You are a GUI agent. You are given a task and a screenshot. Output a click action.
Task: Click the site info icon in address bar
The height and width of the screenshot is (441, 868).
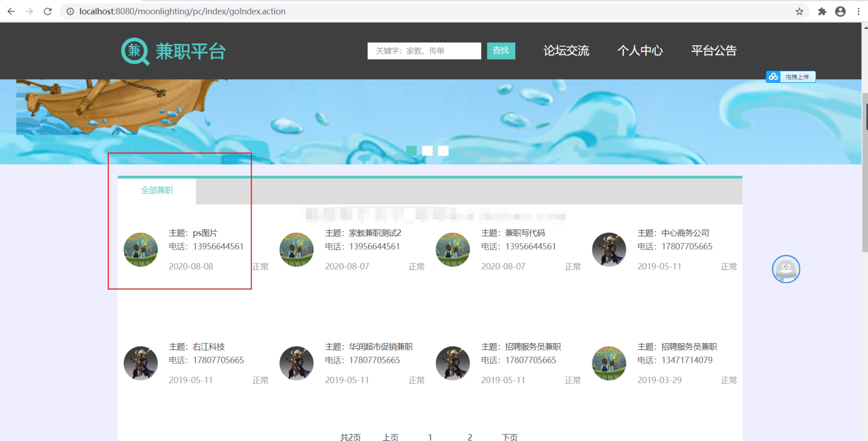click(x=70, y=11)
